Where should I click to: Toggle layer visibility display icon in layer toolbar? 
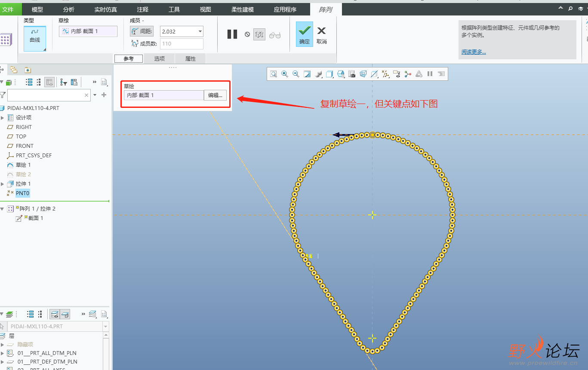coord(55,315)
